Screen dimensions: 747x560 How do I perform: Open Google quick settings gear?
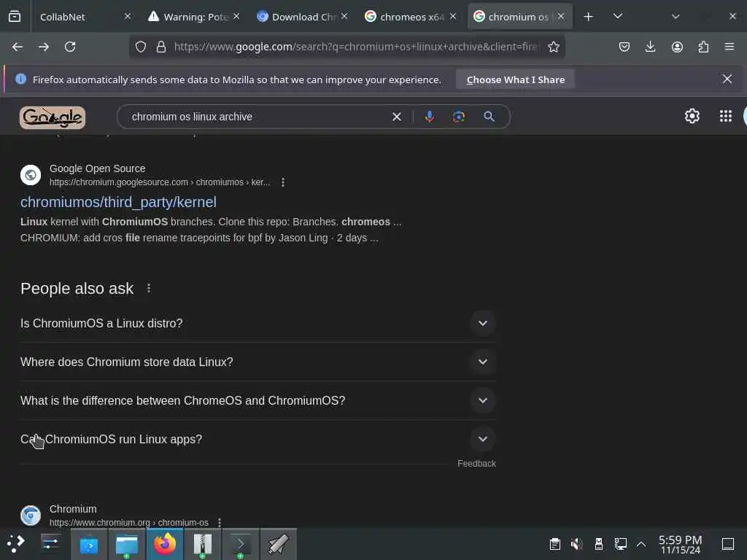click(692, 116)
